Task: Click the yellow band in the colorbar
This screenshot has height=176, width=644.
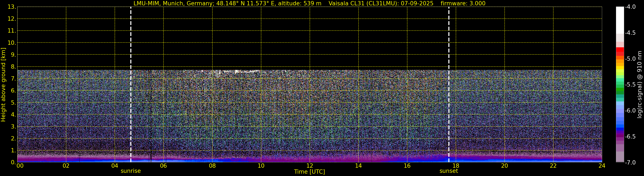Action: 620,68
